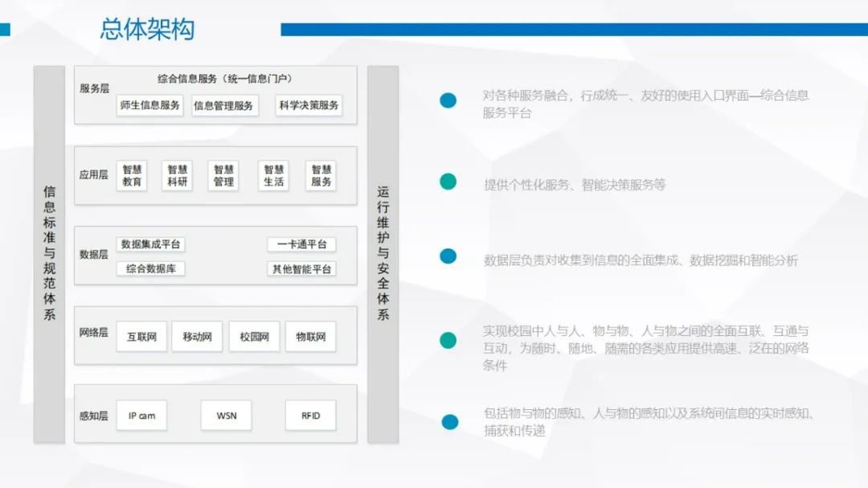Click the green bullet beside 提供个性化服务
868x488 pixels.
click(448, 182)
